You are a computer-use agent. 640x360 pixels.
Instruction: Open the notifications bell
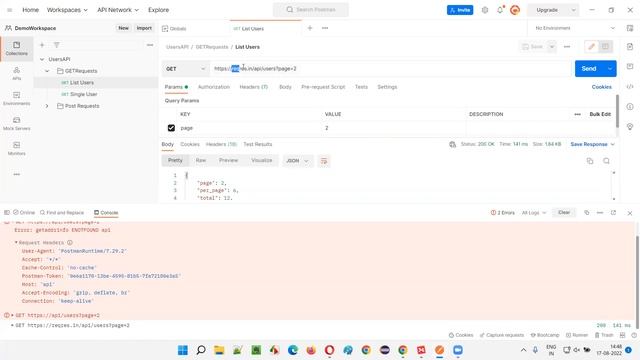(x=500, y=10)
